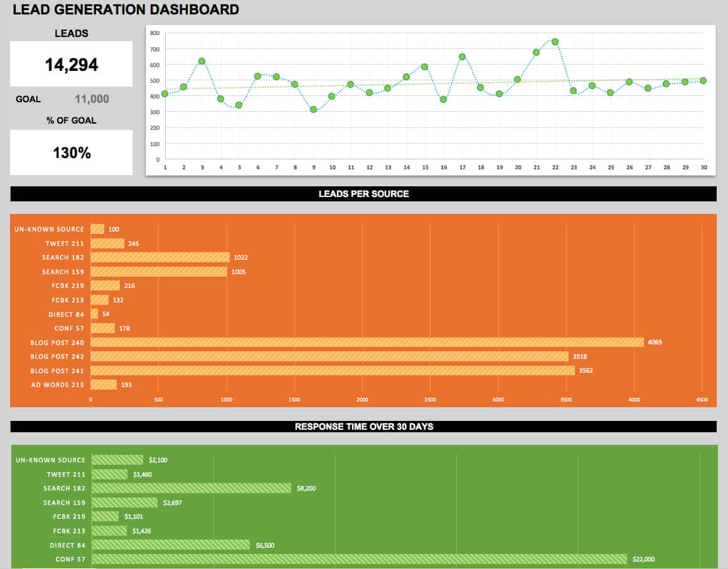Click the last data point at day 30
The width and height of the screenshot is (728, 569).
coord(703,80)
